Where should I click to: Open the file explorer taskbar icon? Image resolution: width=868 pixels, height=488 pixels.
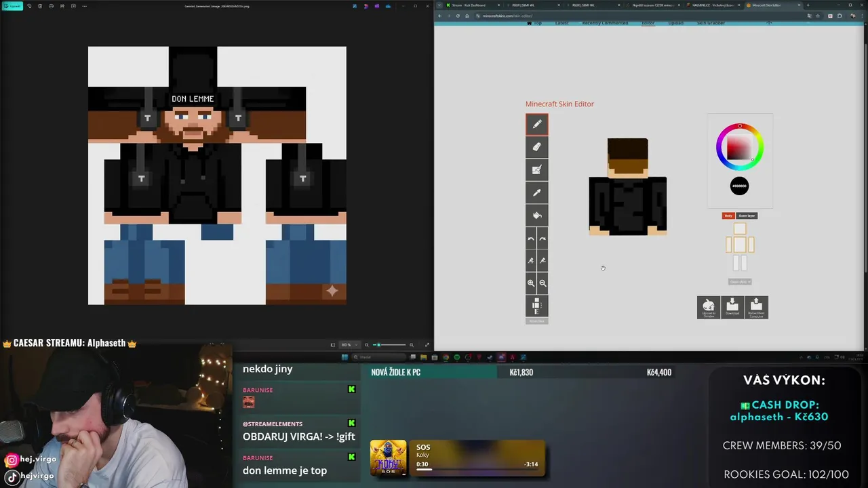(424, 357)
